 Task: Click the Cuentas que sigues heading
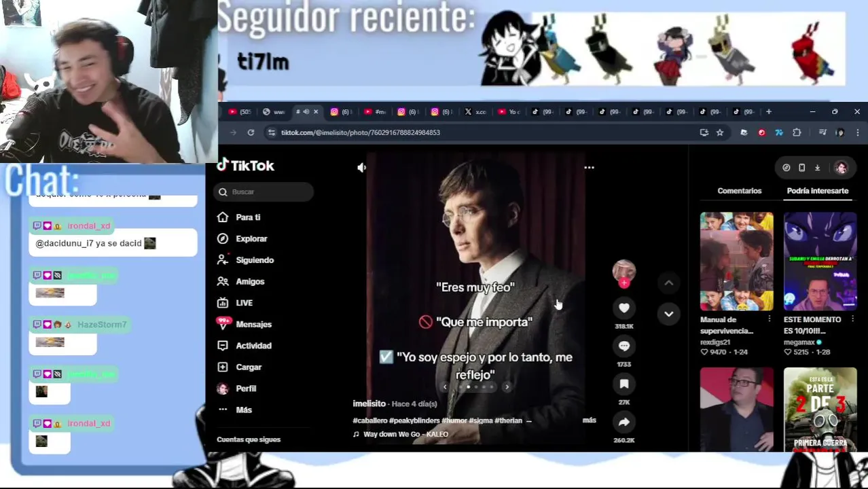click(249, 440)
